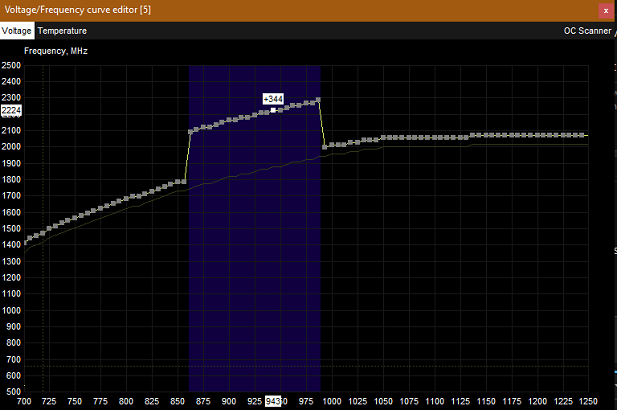
Task: Select the last curve point before the jump near 1800
Action: tap(184, 181)
